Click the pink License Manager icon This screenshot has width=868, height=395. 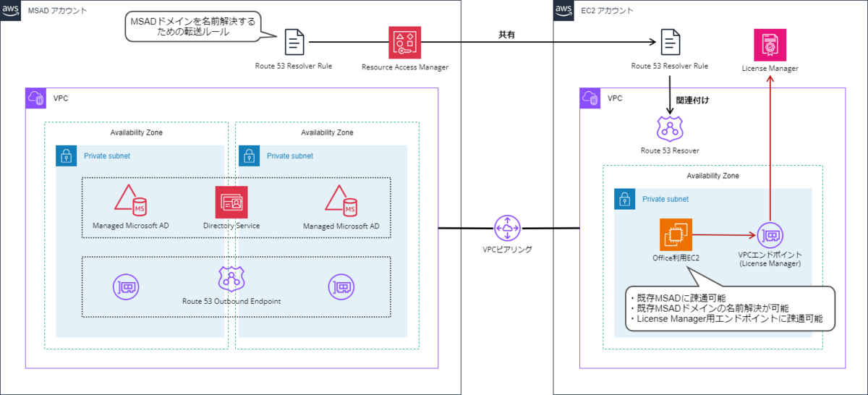pyautogui.click(x=770, y=45)
